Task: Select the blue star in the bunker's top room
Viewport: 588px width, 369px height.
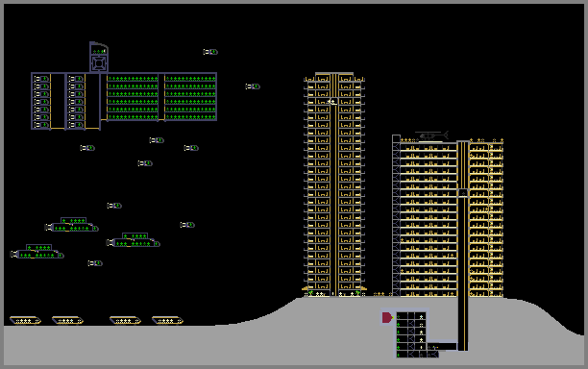Action: [422, 317]
